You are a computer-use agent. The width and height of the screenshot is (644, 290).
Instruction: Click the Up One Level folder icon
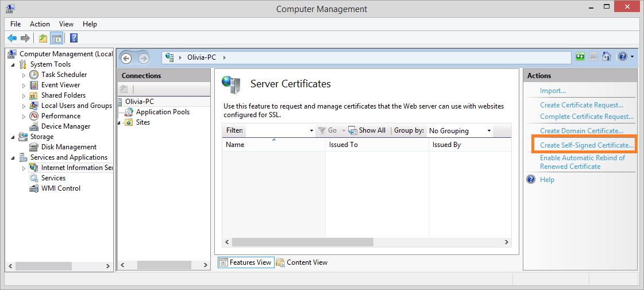[43, 38]
